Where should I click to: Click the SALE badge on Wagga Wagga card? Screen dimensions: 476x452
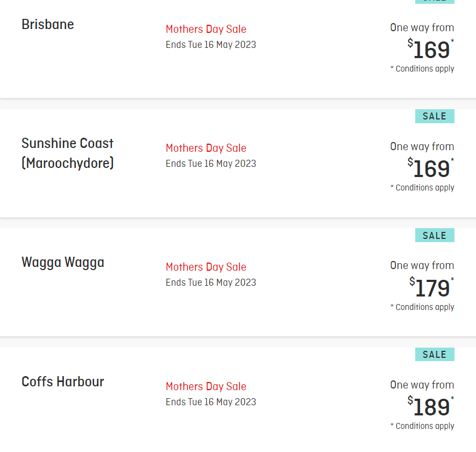pyautogui.click(x=435, y=236)
